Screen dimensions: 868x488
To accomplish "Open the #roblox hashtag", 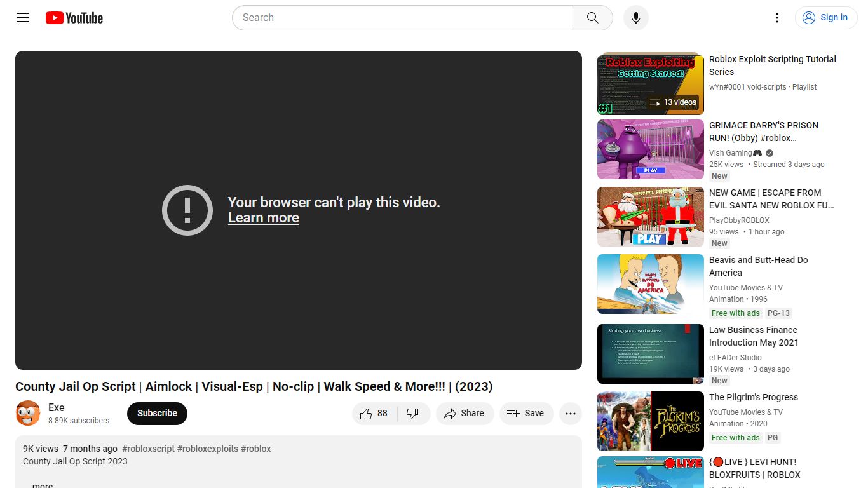I will [256, 449].
